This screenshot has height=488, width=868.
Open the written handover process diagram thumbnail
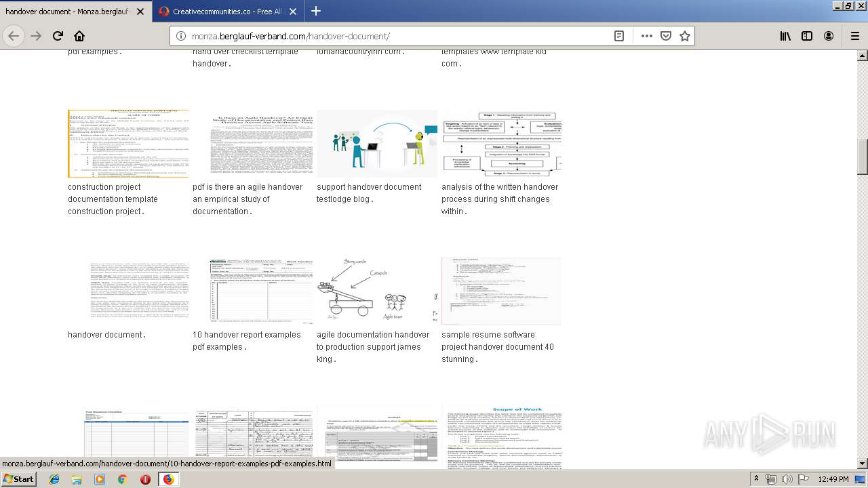[x=502, y=144]
